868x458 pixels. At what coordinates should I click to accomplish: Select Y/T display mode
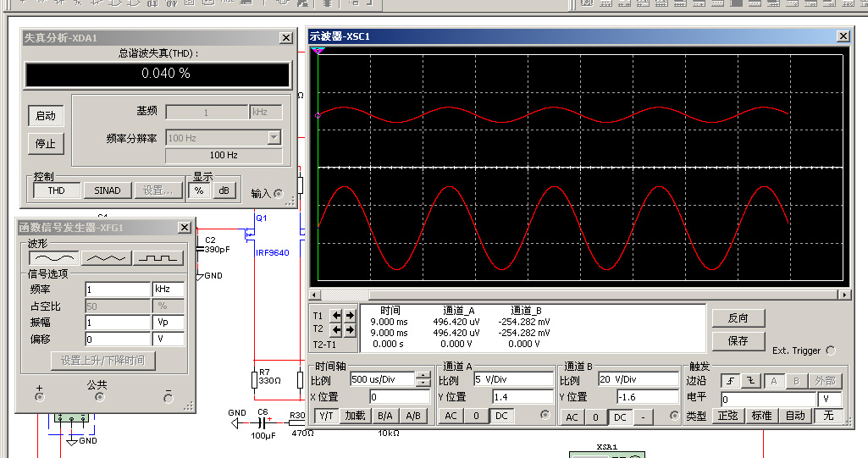[x=326, y=416]
